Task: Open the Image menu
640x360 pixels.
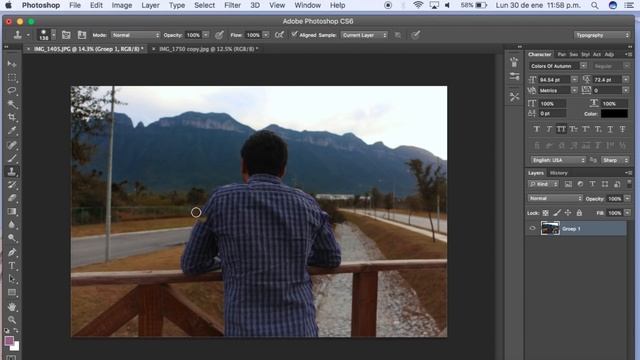Action: click(x=122, y=5)
